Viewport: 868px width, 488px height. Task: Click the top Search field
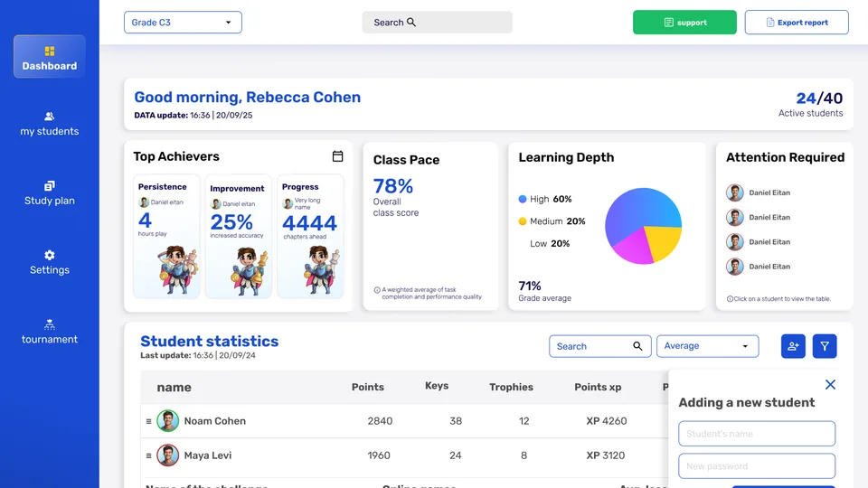pyautogui.click(x=438, y=22)
